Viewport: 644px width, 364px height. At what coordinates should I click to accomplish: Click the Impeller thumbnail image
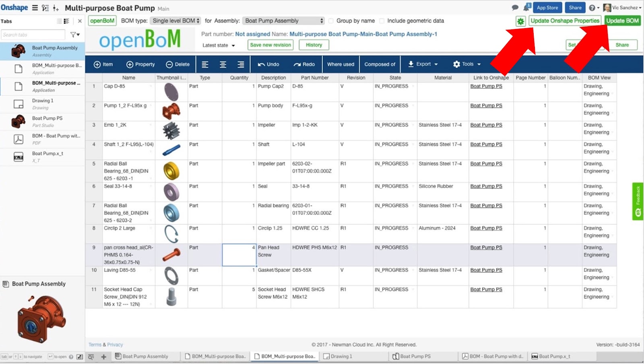[x=171, y=131]
